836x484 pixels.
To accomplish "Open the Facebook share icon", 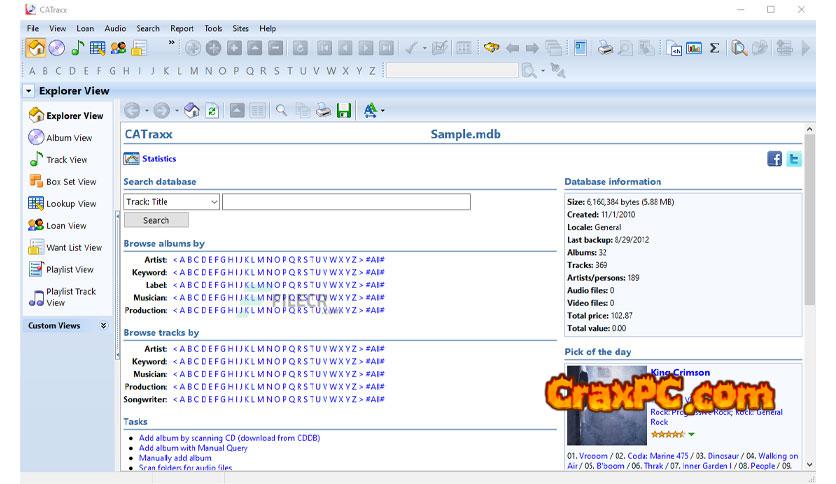I will pyautogui.click(x=774, y=158).
